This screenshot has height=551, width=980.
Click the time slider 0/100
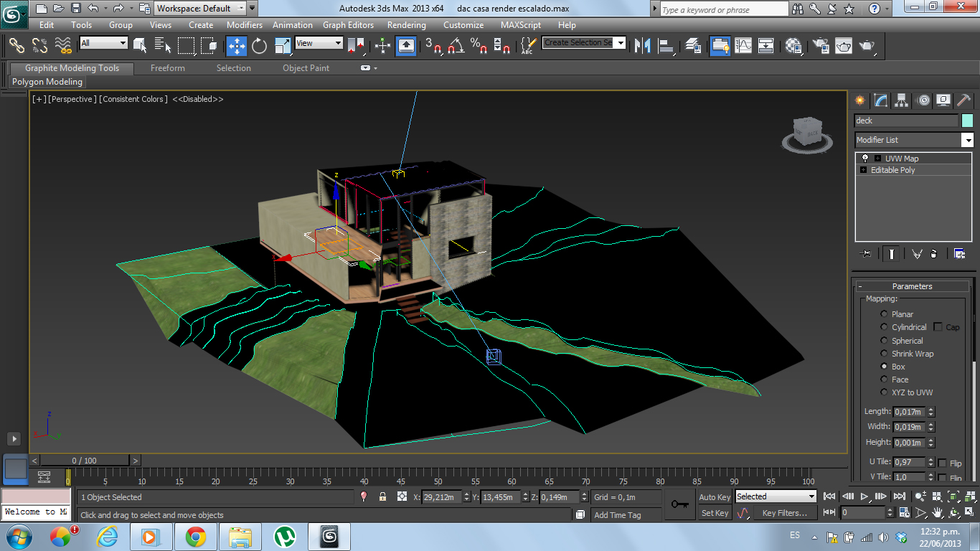84,461
